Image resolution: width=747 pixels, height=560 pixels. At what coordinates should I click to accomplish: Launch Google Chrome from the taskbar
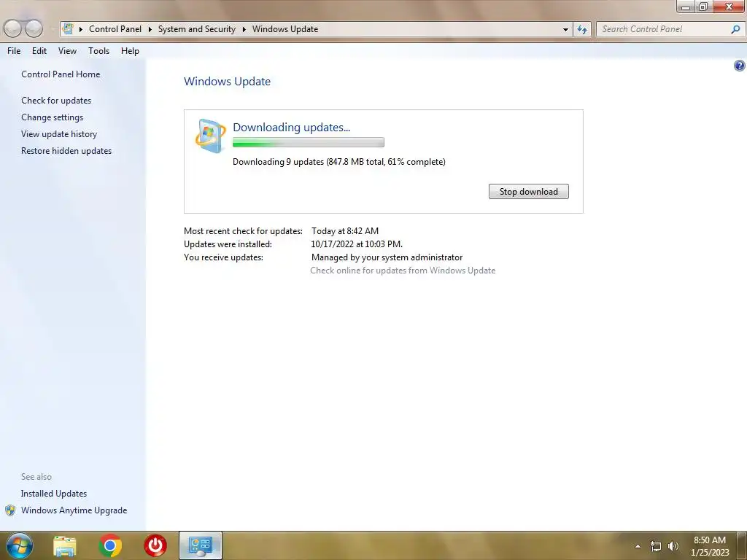tap(110, 545)
